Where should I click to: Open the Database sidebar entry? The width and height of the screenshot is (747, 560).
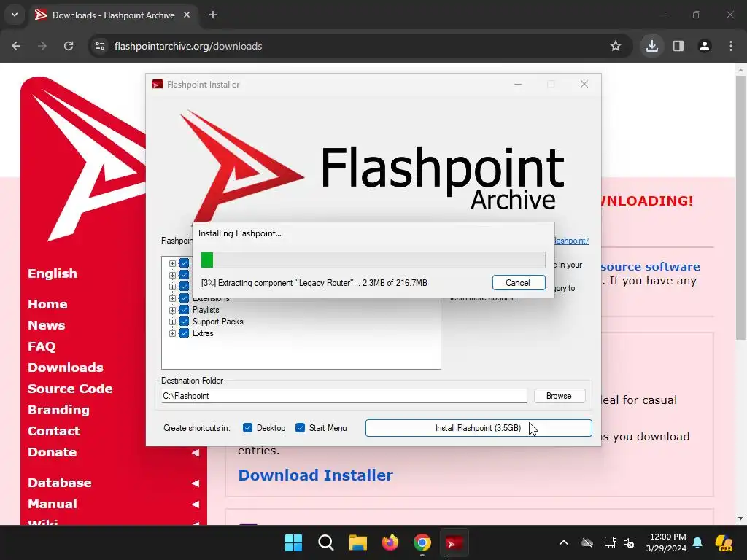[x=60, y=483]
